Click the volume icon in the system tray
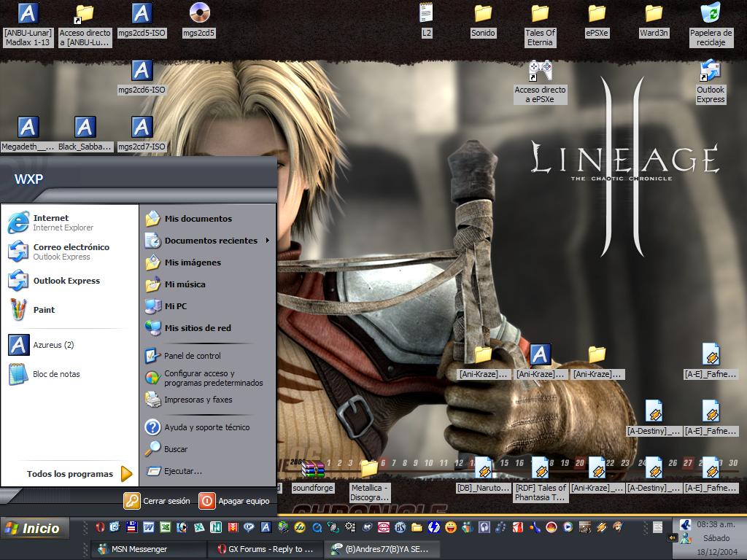The image size is (747, 560). 673,538
